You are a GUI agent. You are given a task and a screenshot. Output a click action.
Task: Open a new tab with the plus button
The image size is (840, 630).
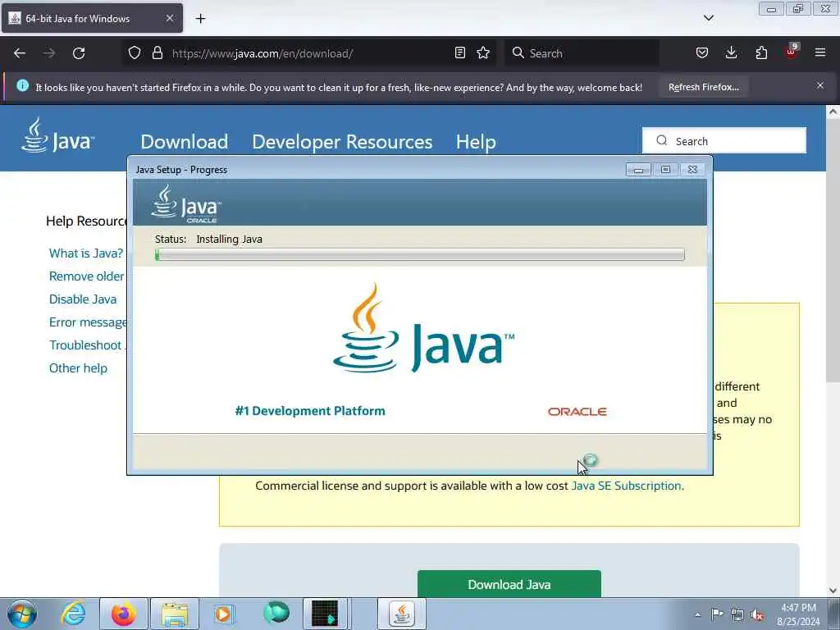click(200, 19)
